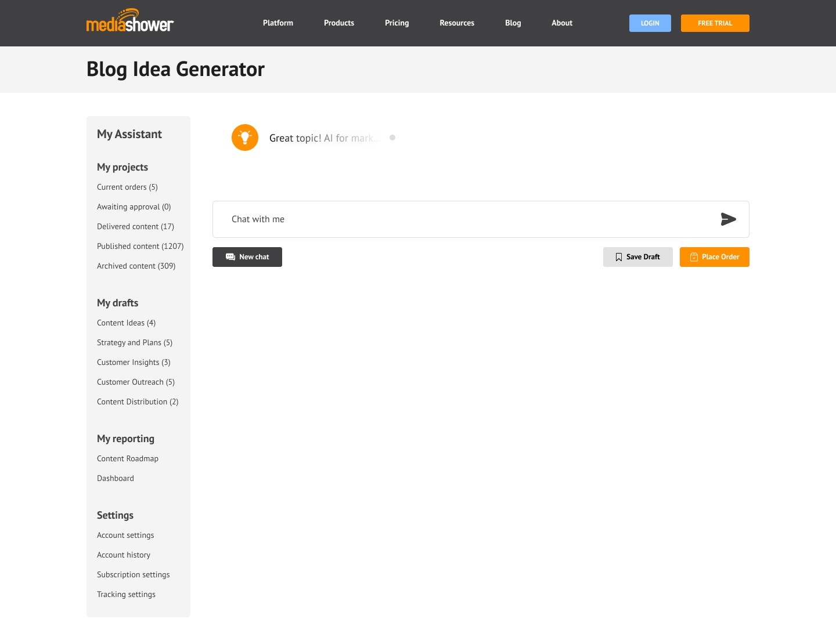Click the blue LOGIN button
The image size is (836, 644).
pos(650,23)
